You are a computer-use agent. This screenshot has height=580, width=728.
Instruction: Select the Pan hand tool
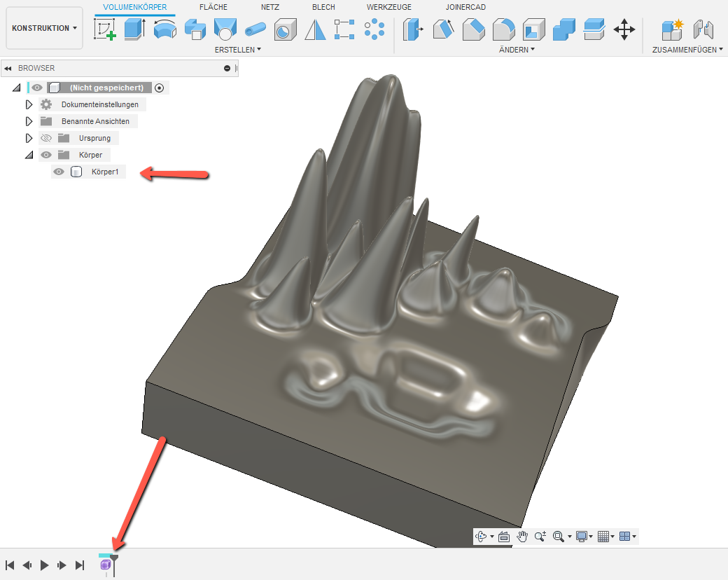pyautogui.click(x=522, y=537)
